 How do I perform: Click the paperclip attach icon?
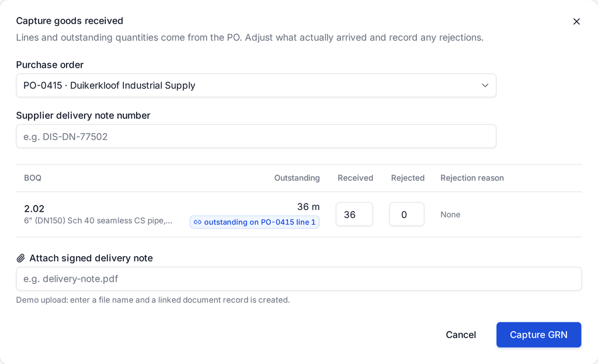click(x=20, y=258)
